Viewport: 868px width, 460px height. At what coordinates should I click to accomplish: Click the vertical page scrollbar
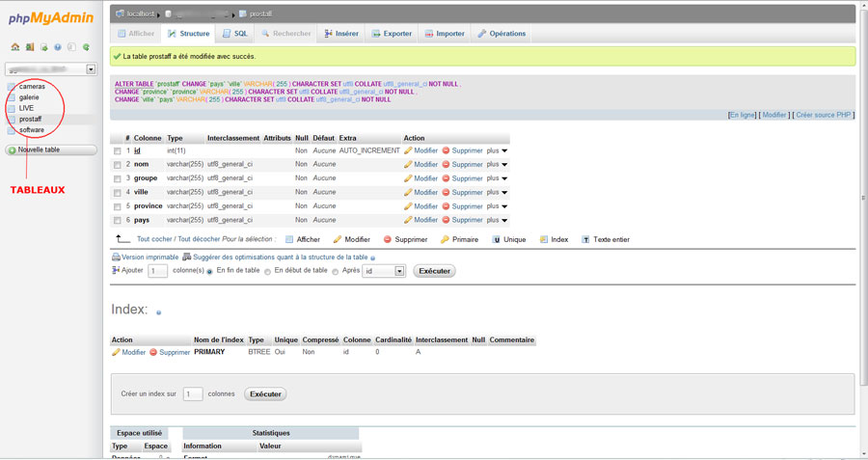tap(863, 198)
